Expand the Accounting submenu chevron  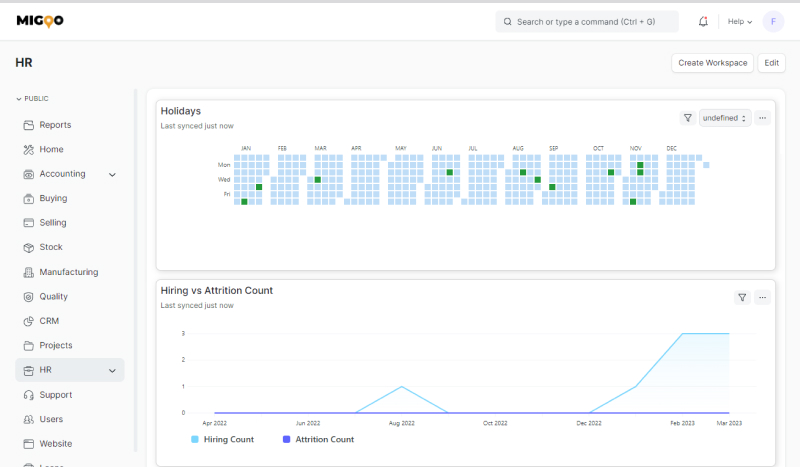click(112, 174)
